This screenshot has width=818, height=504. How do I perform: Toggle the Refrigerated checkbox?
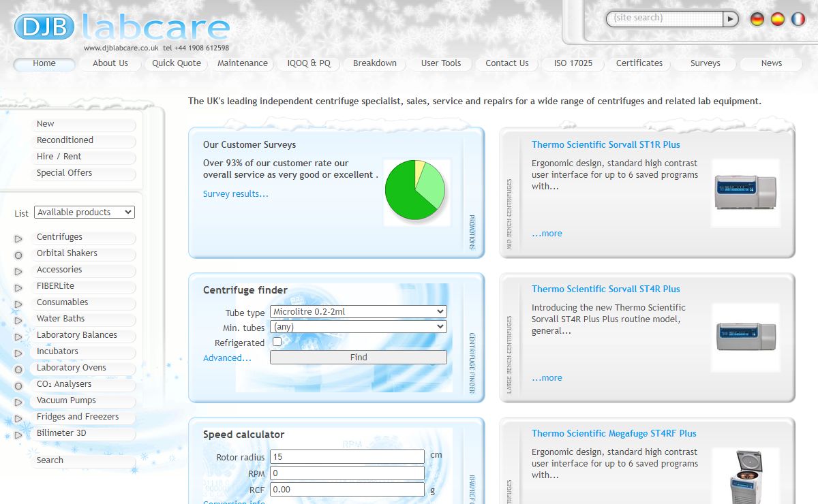coord(277,342)
